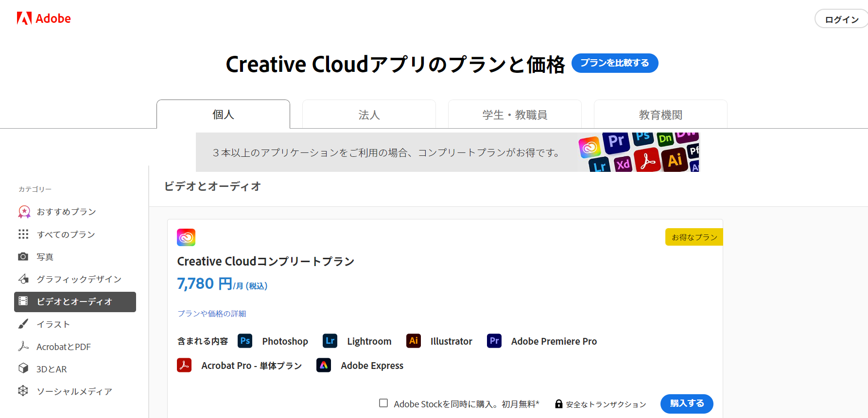Click the Adobe Express icon
The height and width of the screenshot is (418, 868).
tap(324, 365)
